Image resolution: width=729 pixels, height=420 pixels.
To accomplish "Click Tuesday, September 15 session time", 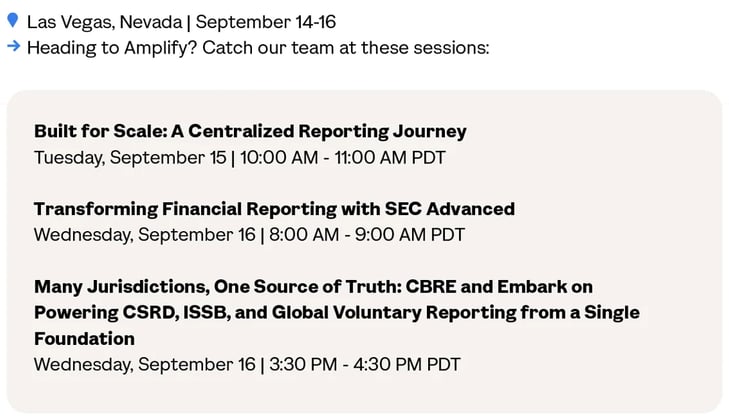I will (x=240, y=158).
